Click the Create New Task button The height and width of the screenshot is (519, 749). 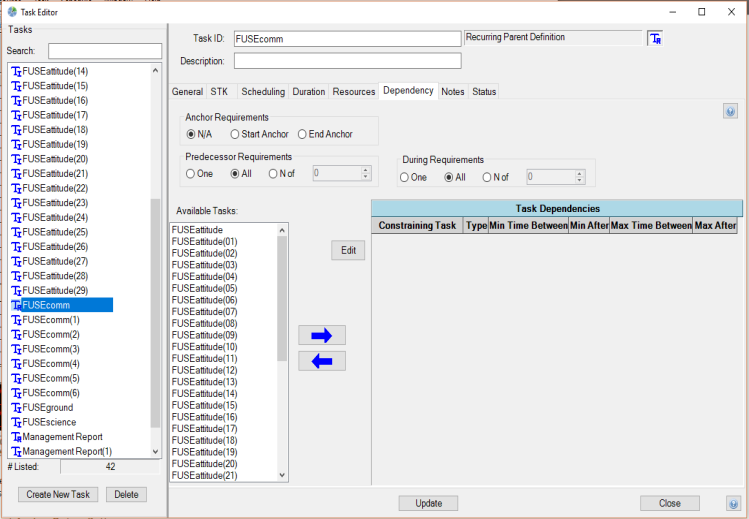(58, 495)
